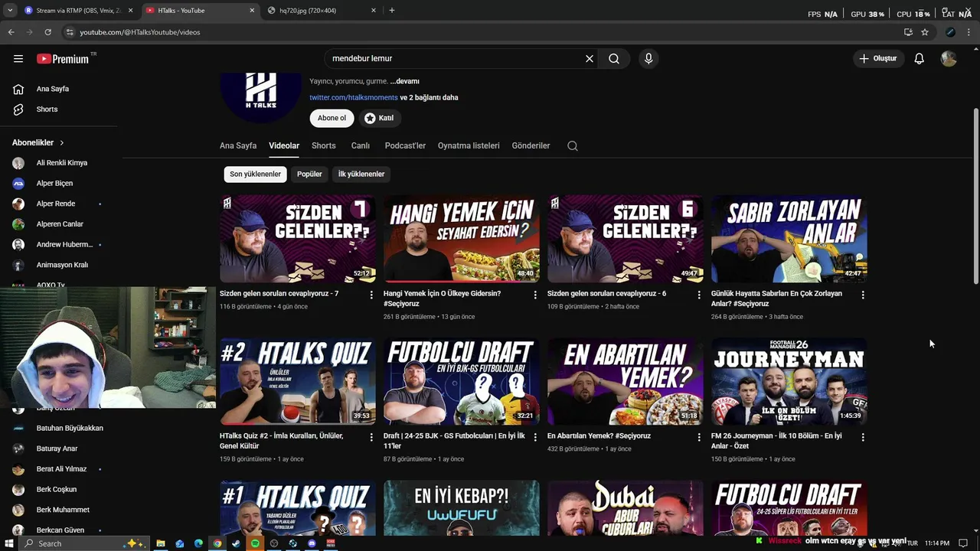Open the Ali Renkli Kimya subscription
Viewport: 980px width, 551px height.
(61, 163)
